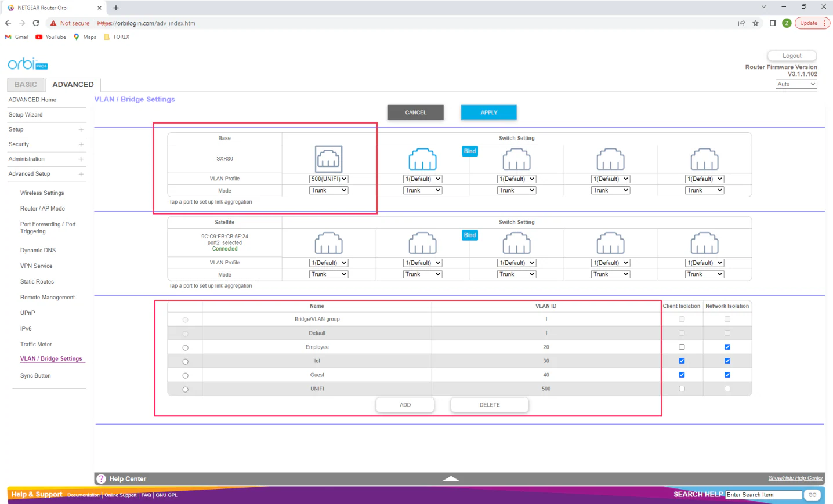The height and width of the screenshot is (504, 833).
Task: Open the Auto language dropdown
Action: point(796,84)
